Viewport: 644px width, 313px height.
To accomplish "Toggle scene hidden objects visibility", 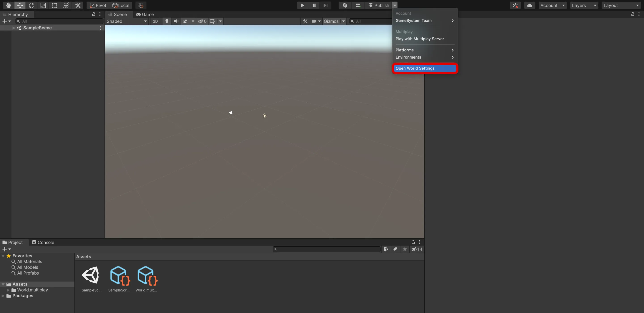I will [202, 21].
